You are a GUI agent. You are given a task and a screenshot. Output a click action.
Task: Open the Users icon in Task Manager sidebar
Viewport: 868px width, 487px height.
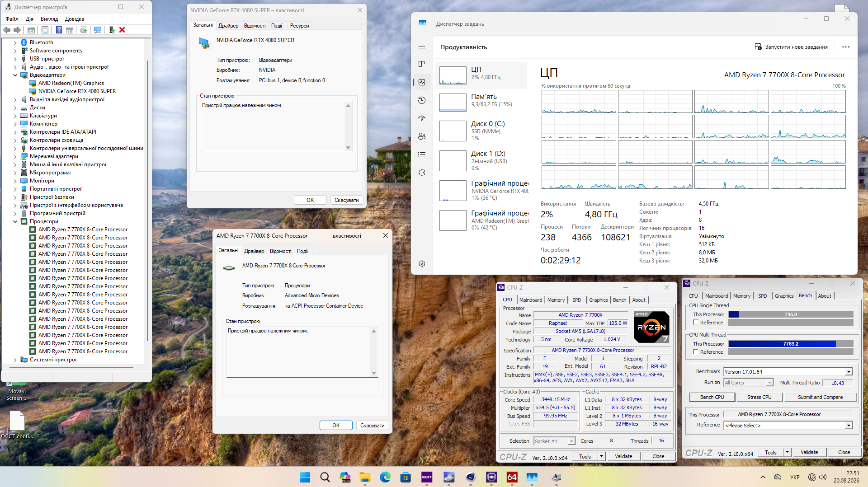click(422, 136)
